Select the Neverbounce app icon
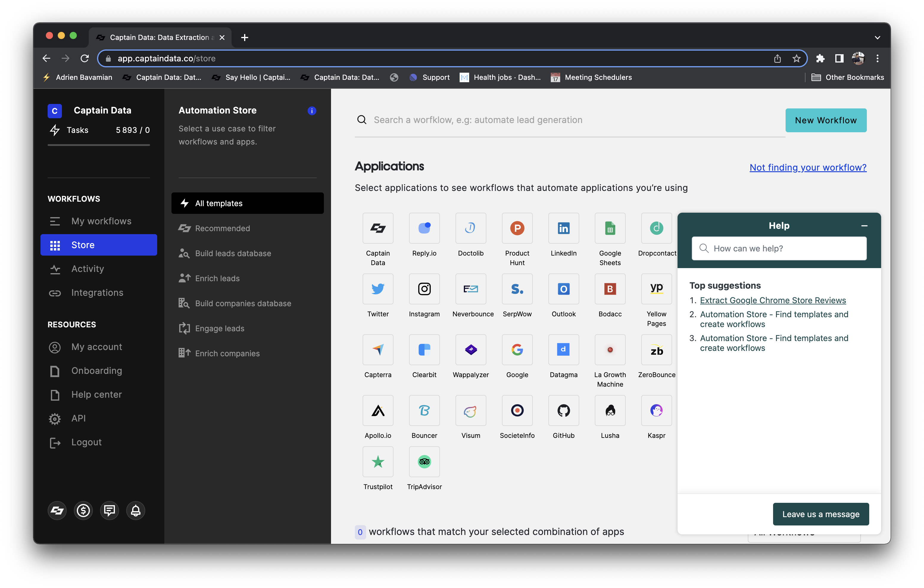 point(470,289)
